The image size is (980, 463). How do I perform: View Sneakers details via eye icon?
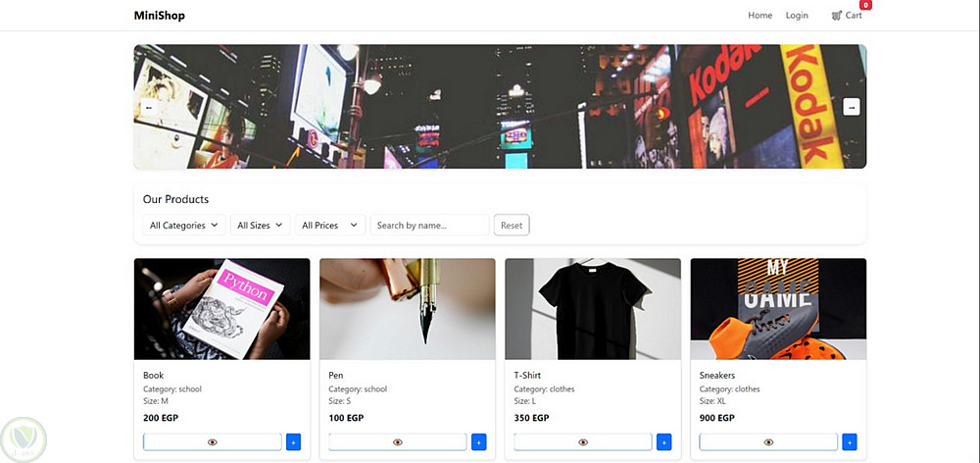pos(768,441)
